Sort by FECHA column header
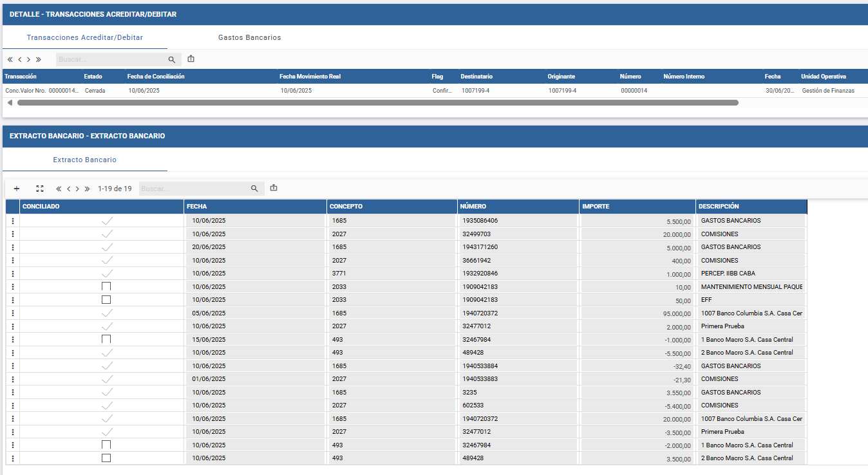This screenshot has width=868, height=475. [x=256, y=207]
